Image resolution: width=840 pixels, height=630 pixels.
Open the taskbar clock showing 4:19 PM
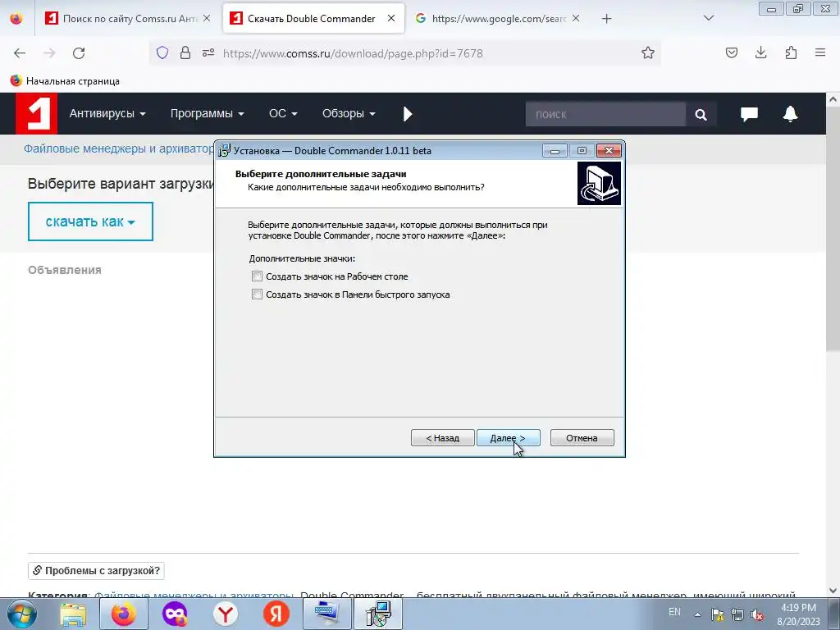[798, 614]
